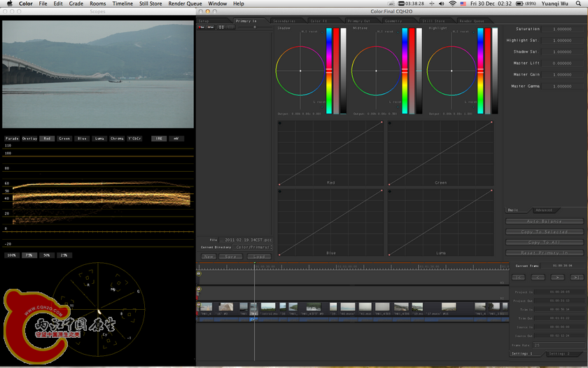Viewport: 588px width, 368px height.
Task: Reset point at top-left of Luma curve
Action: (x=390, y=191)
